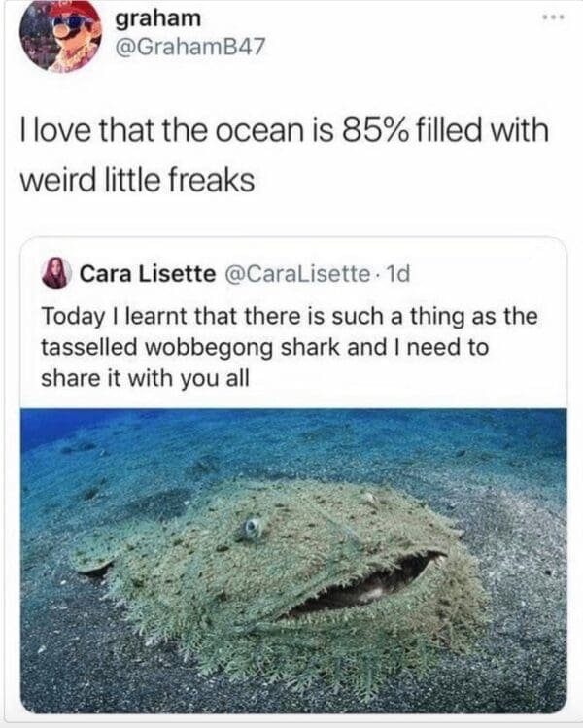Open Cara Lisette's display name link

point(148,274)
